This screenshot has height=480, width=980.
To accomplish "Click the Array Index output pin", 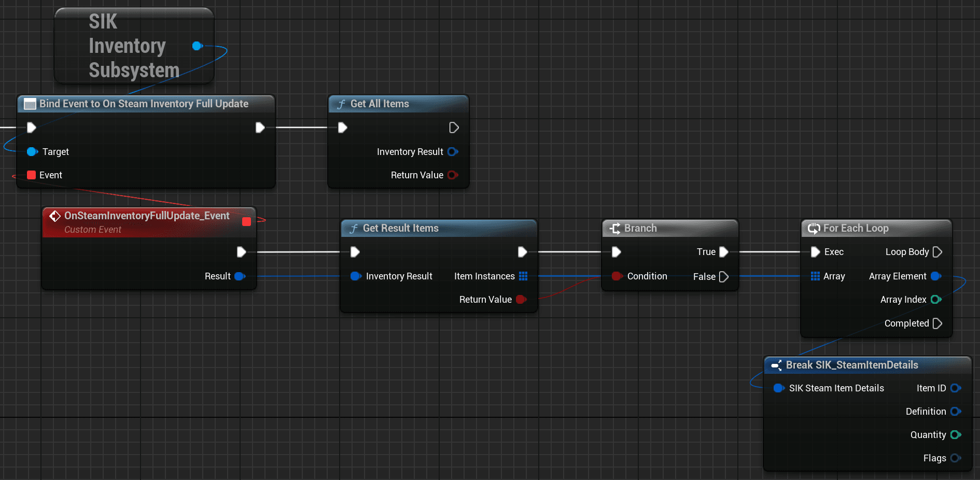I will [936, 299].
